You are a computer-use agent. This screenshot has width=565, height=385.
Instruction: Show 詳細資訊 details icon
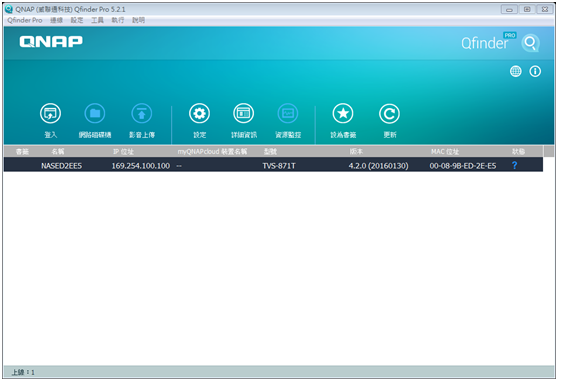click(244, 114)
